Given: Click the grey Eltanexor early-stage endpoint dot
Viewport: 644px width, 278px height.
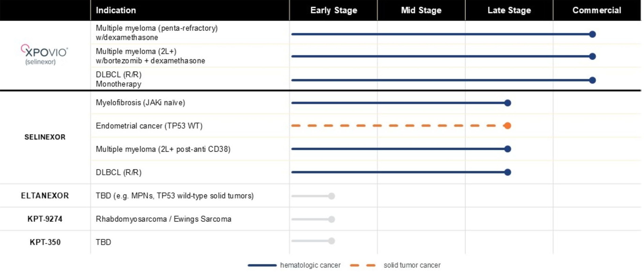Looking at the screenshot, I should click(x=332, y=196).
